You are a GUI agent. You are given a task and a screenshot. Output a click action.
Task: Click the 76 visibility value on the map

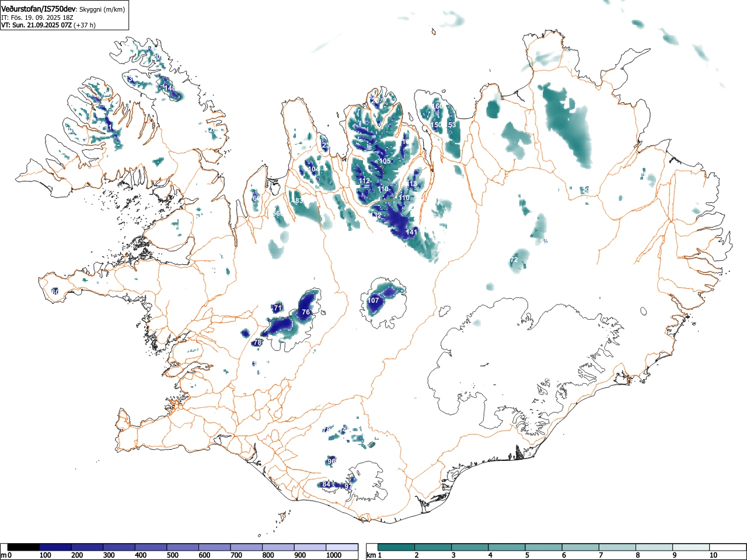pos(306,312)
